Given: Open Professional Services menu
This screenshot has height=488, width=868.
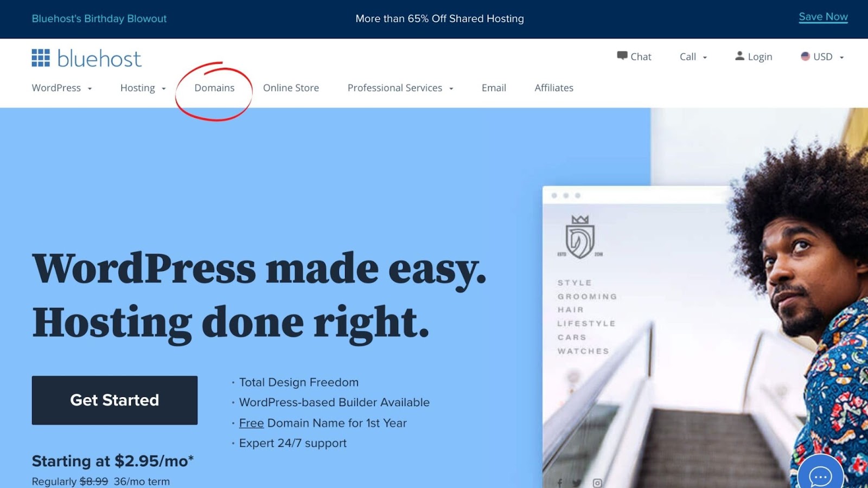Looking at the screenshot, I should 395,88.
